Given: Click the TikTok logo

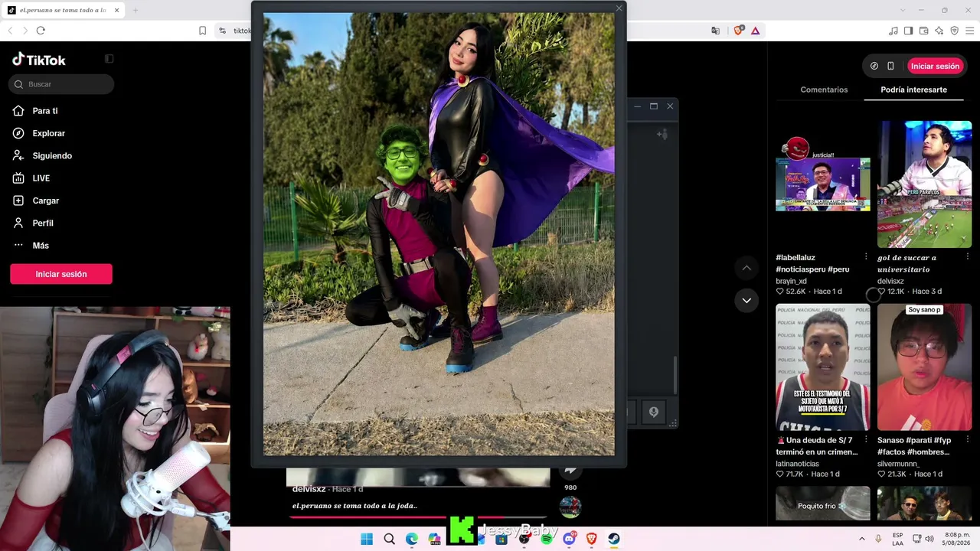Looking at the screenshot, I should pyautogui.click(x=39, y=60).
